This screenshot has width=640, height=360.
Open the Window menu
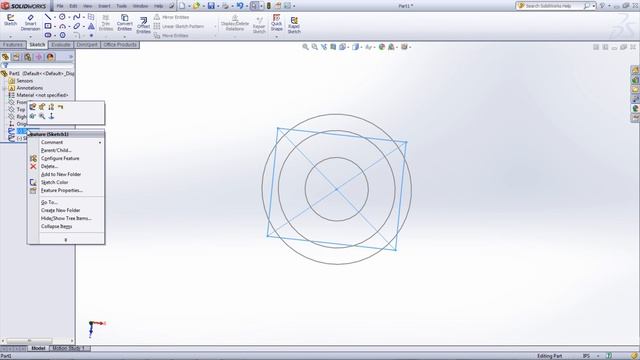140,6
